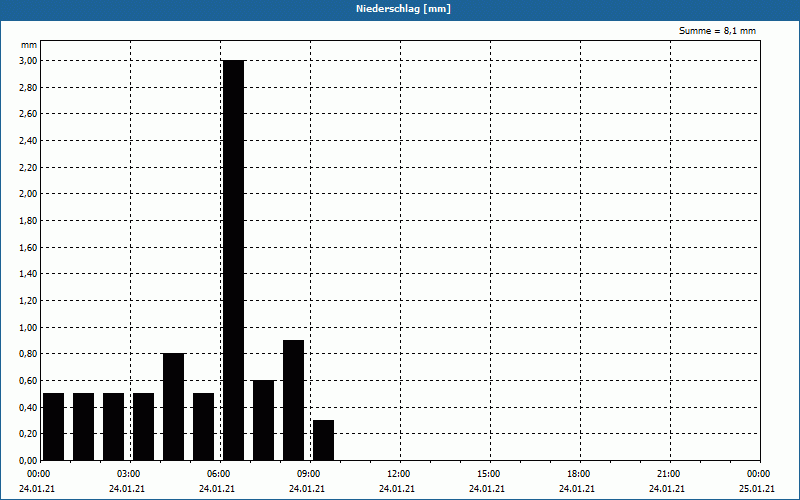Click the 0,00 y-axis value

click(x=28, y=460)
